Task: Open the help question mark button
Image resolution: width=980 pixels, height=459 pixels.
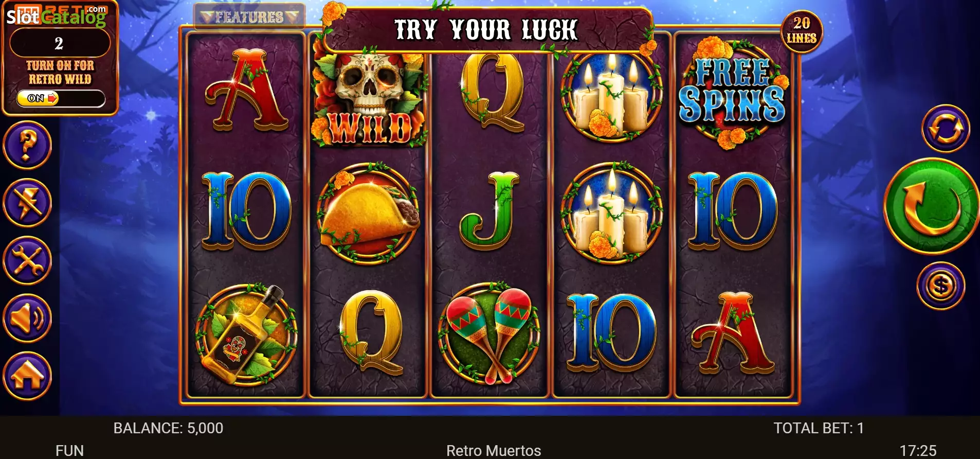Action: click(x=27, y=145)
